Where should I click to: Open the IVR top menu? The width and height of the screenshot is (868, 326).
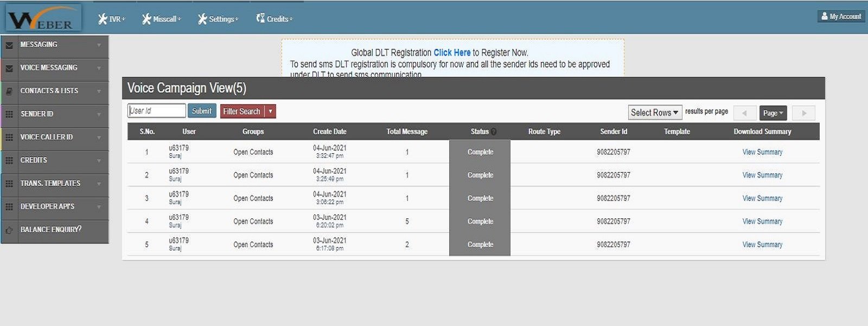point(112,19)
